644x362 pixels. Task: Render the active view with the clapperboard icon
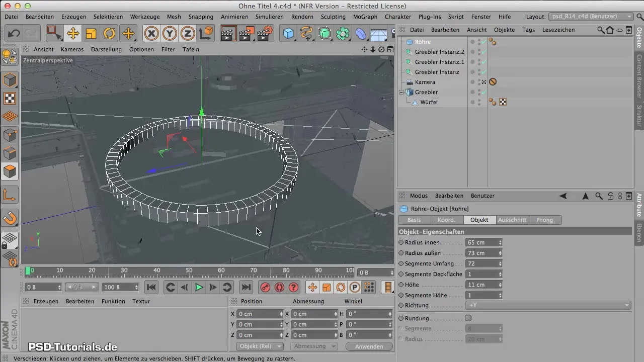(x=228, y=34)
